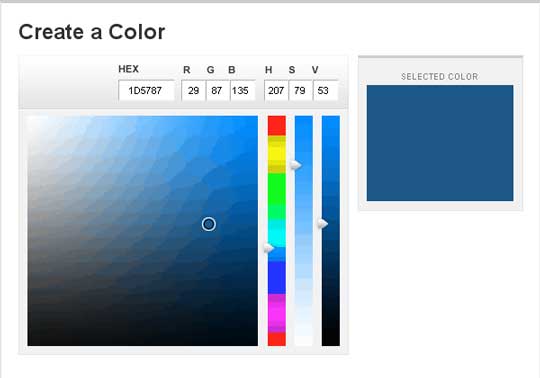Screen dimensions: 540x378
Task: Click the saturation slider arrow handle
Action: pos(296,165)
